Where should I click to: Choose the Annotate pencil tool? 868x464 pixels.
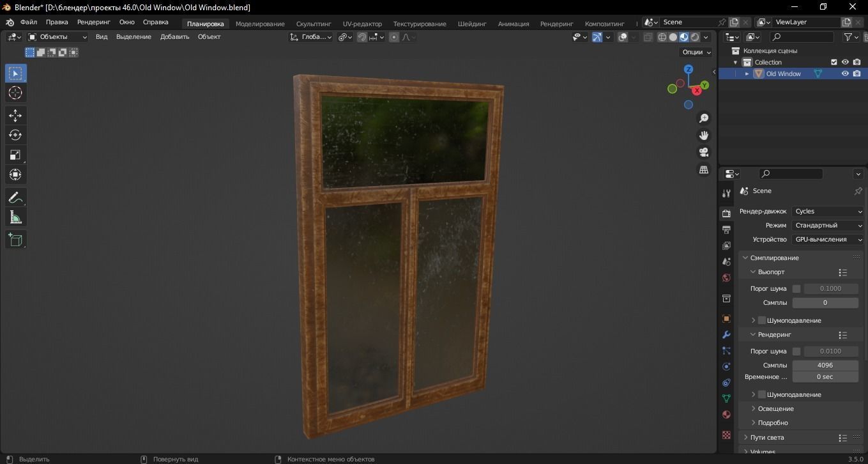point(15,197)
